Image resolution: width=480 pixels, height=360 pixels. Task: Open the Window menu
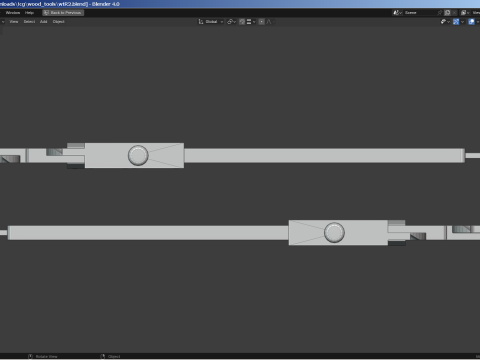point(13,13)
